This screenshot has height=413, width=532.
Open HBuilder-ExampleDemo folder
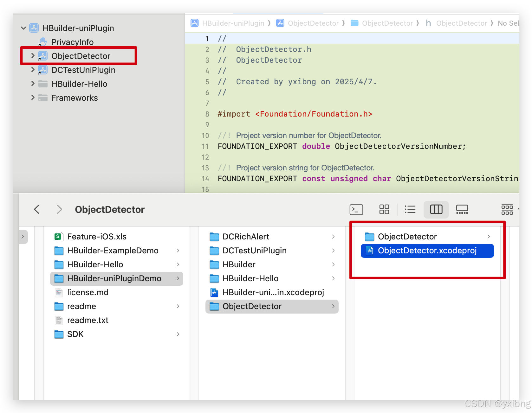coord(113,251)
